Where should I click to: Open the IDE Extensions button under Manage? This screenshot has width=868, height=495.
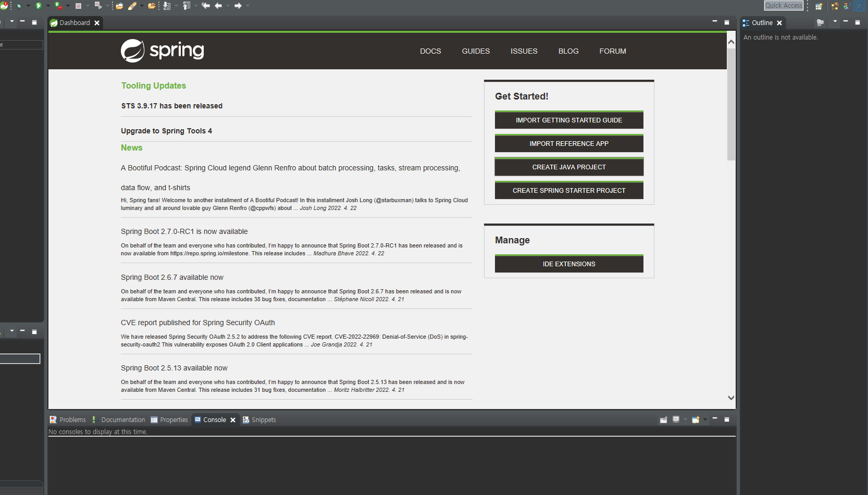[x=569, y=264]
